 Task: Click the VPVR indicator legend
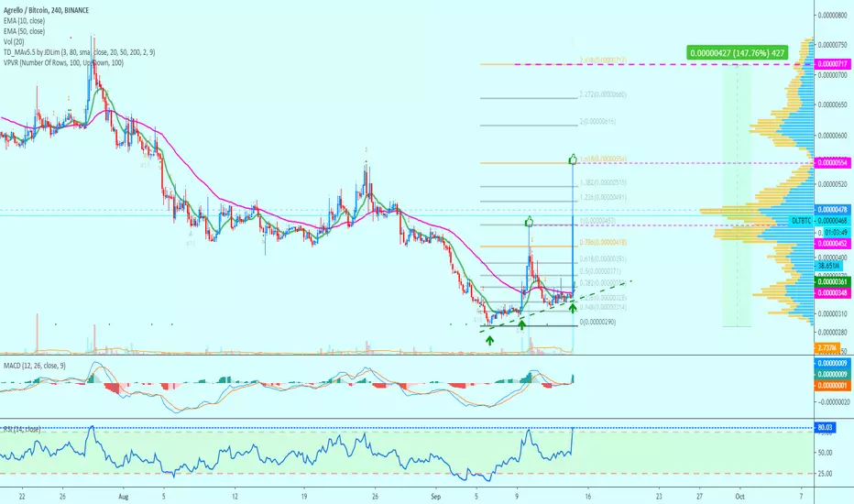click(63, 62)
